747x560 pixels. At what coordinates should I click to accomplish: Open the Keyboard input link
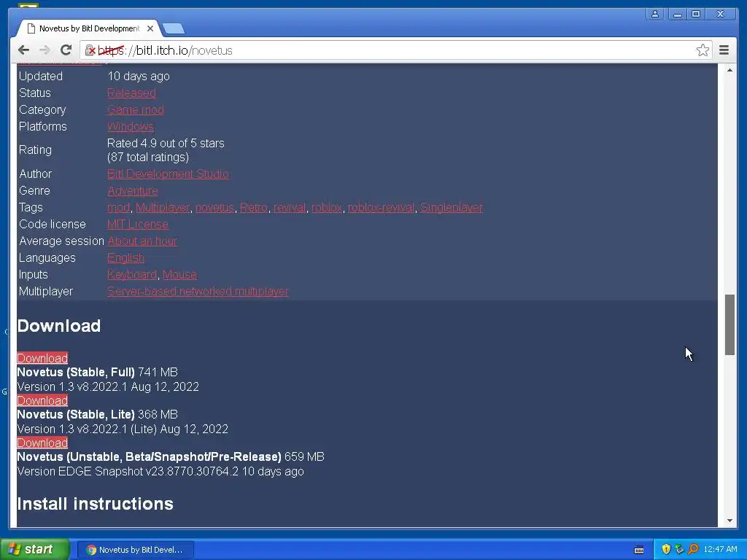click(132, 275)
